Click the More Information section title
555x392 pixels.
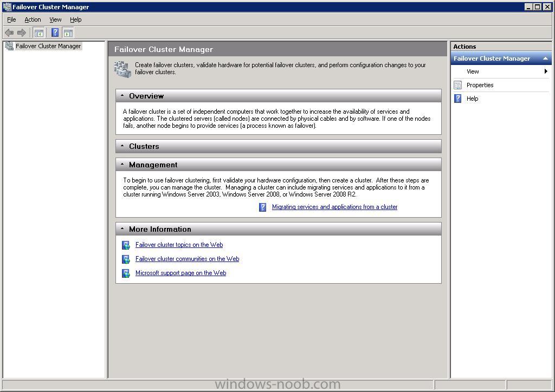tap(160, 229)
